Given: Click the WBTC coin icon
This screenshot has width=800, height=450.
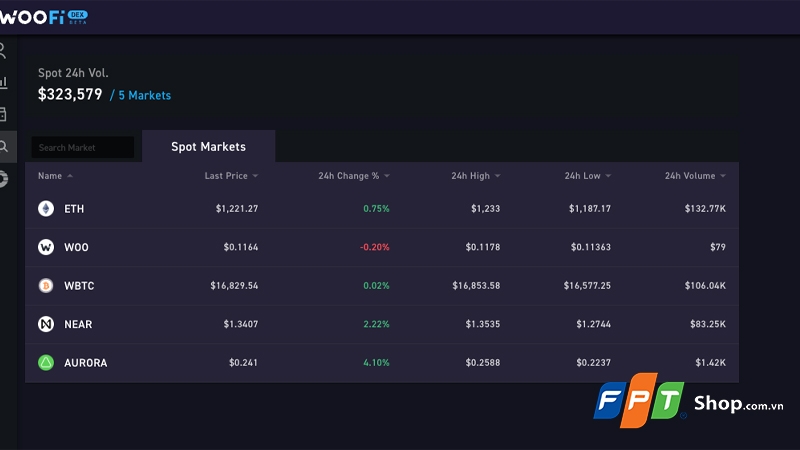Looking at the screenshot, I should [46, 286].
